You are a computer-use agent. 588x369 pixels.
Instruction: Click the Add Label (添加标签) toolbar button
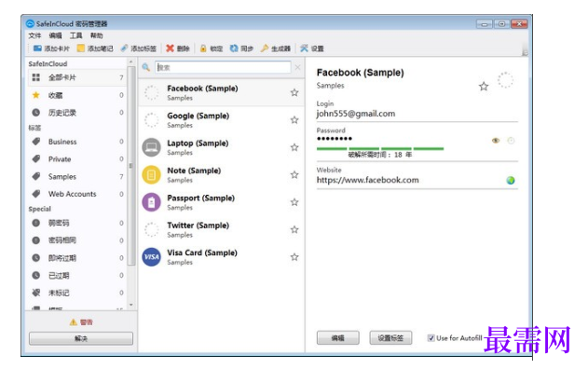coord(138,48)
